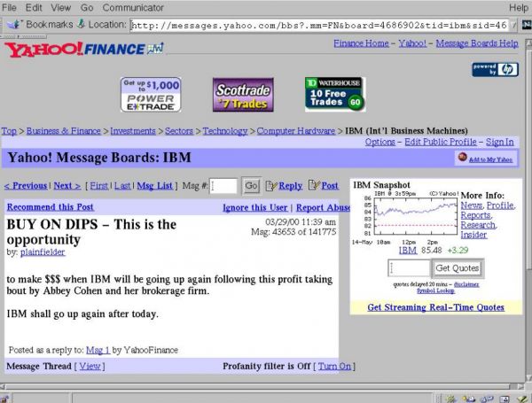
Task: Click Get Streaming Real-Time Quotes link
Action: point(435,307)
